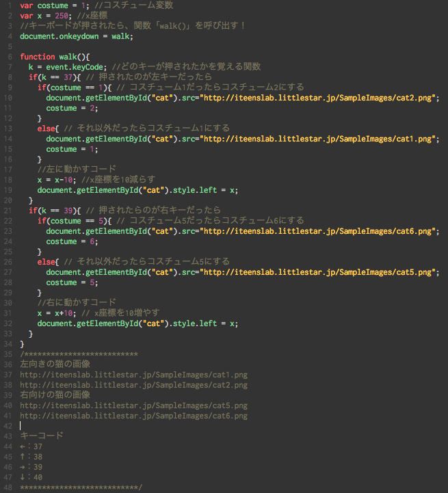Open the cat6.png URL in the comment block

133,416
